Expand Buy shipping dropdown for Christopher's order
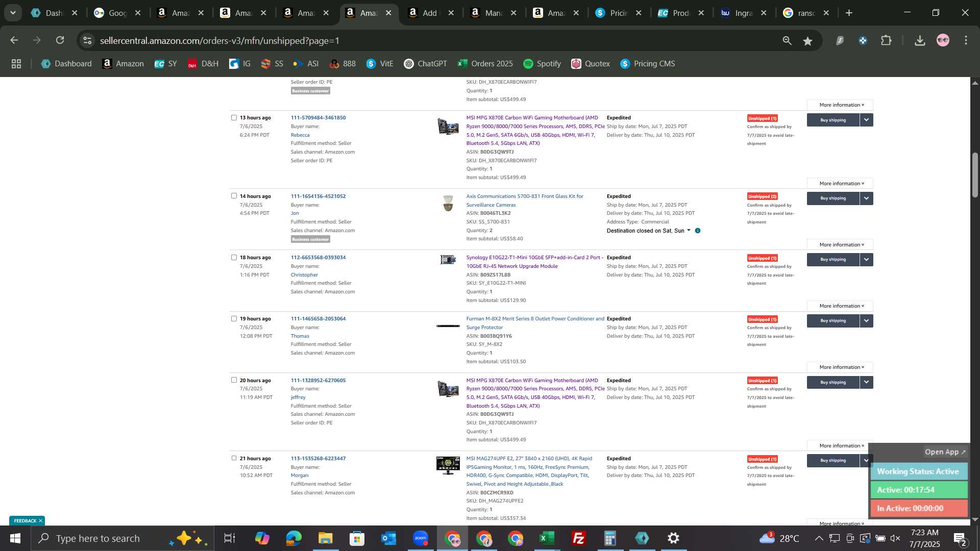The height and width of the screenshot is (551, 980). click(x=866, y=259)
